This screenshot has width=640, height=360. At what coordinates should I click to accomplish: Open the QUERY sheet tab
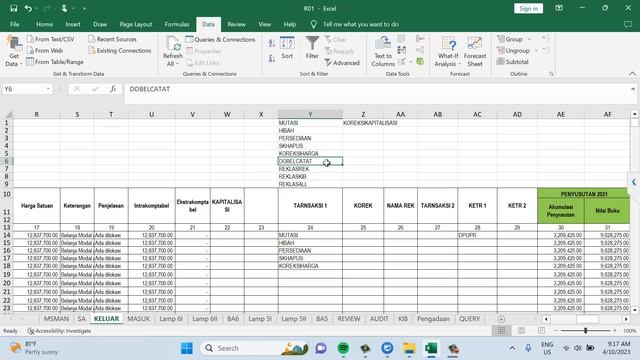(x=469, y=319)
